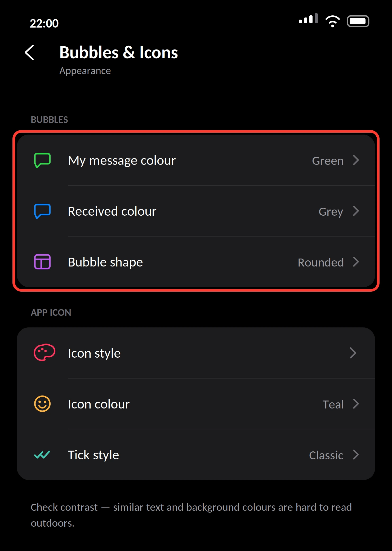Image resolution: width=392 pixels, height=551 pixels.
Task: Tap the battery indicator icon
Action: click(x=358, y=21)
